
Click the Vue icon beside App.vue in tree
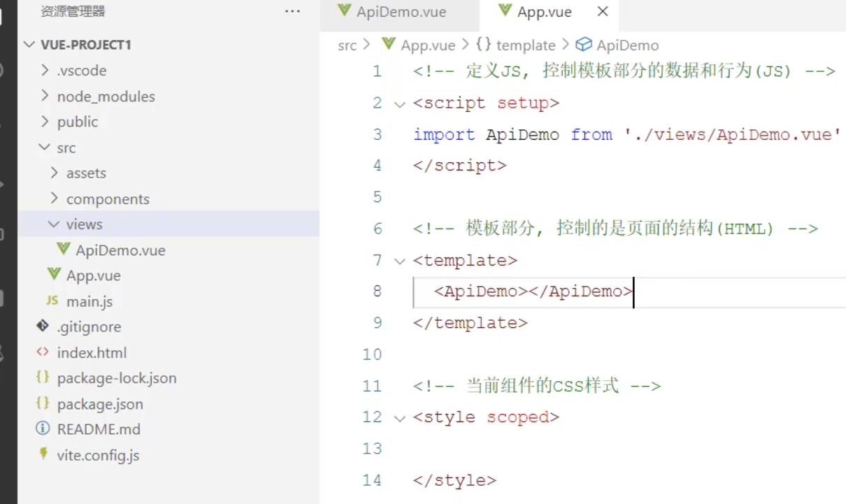click(54, 275)
